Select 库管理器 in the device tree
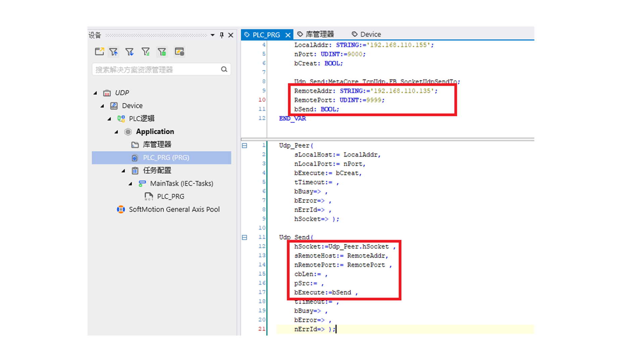Image resolution: width=644 pixels, height=362 pixels. click(x=157, y=144)
